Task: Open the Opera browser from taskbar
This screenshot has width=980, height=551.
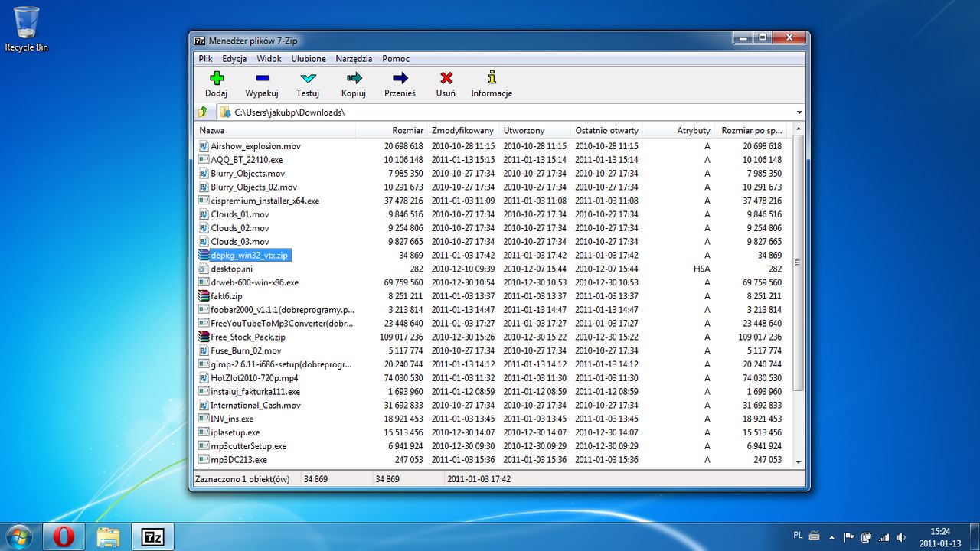Action: tap(64, 536)
